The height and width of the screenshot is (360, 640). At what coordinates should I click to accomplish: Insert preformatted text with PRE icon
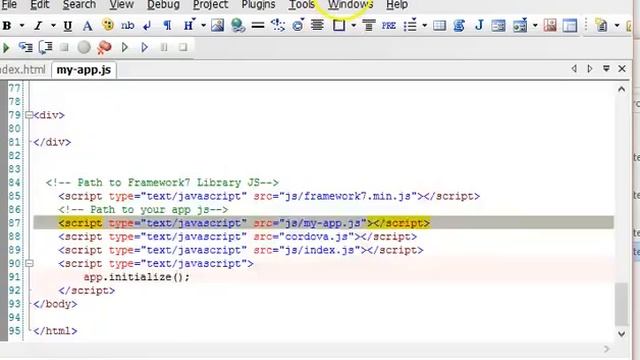(x=389, y=26)
